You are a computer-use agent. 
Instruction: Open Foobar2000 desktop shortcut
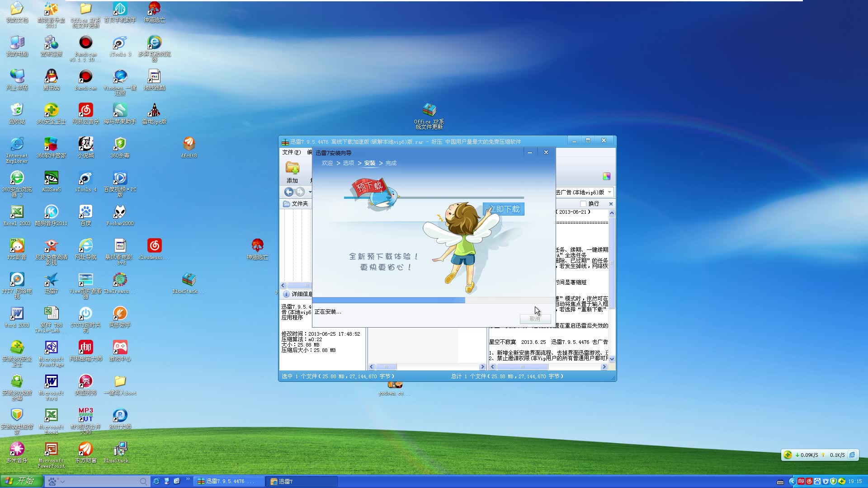(x=120, y=216)
